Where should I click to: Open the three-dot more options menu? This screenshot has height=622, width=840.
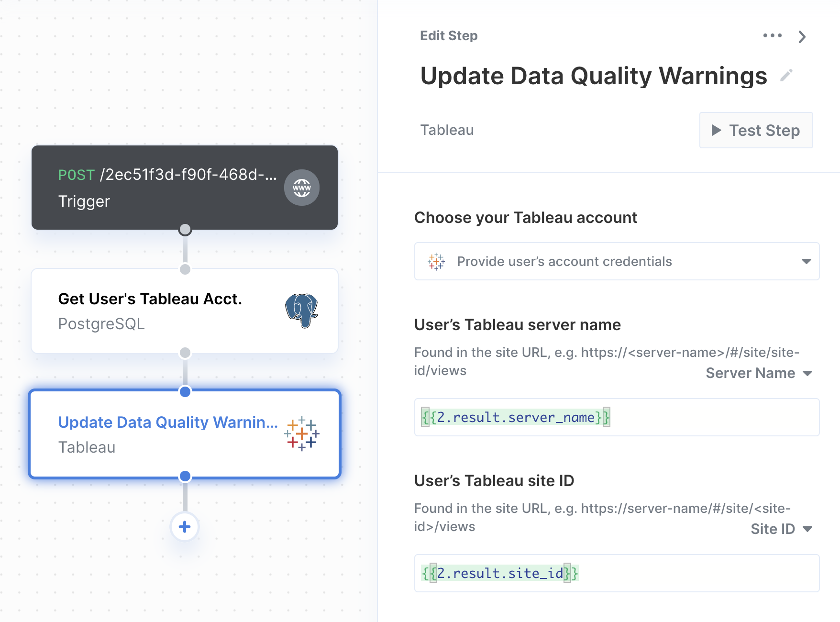tap(773, 36)
